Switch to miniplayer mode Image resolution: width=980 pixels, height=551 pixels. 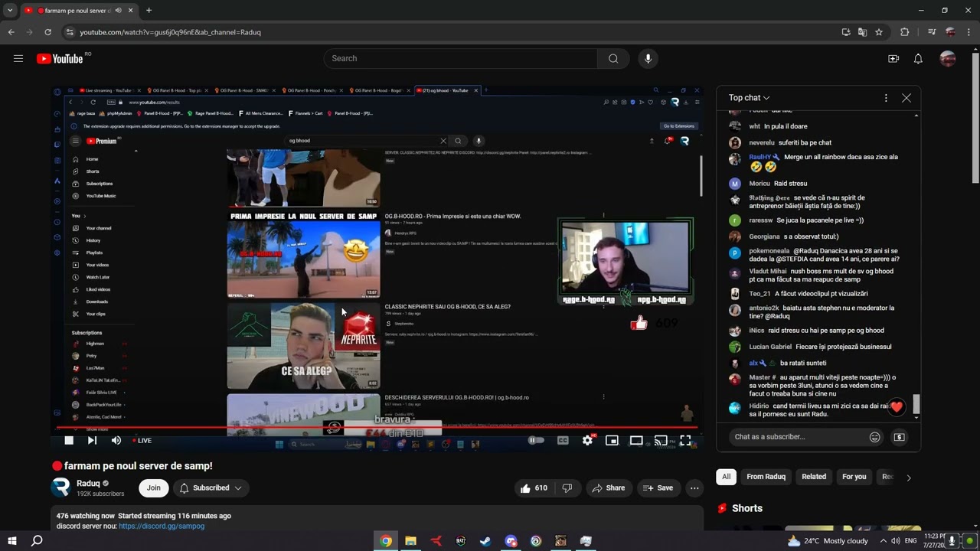pos(612,440)
